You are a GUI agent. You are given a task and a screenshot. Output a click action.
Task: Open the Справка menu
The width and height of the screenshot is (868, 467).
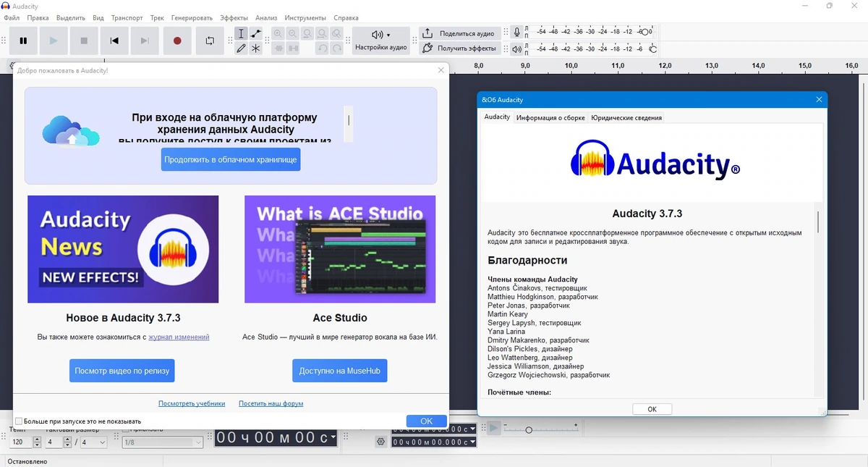[x=346, y=18]
